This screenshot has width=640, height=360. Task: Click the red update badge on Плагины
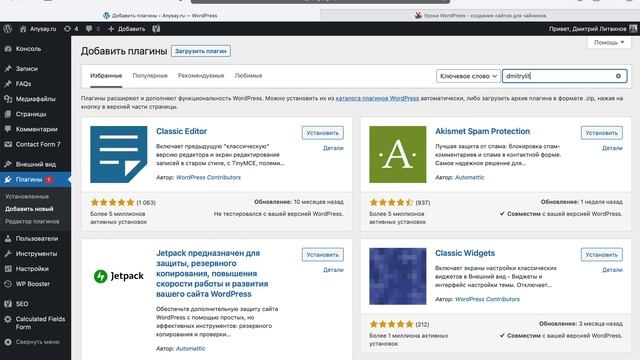tap(49, 180)
